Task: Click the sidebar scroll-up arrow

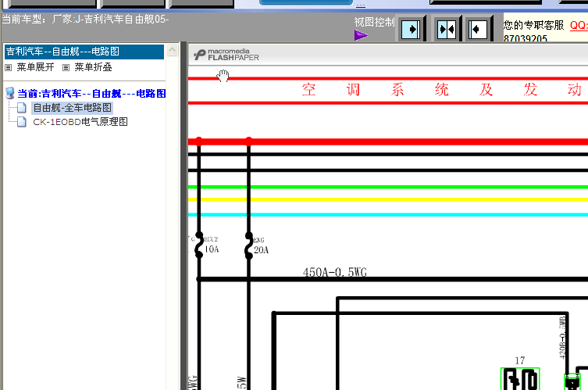Action: 172,50
